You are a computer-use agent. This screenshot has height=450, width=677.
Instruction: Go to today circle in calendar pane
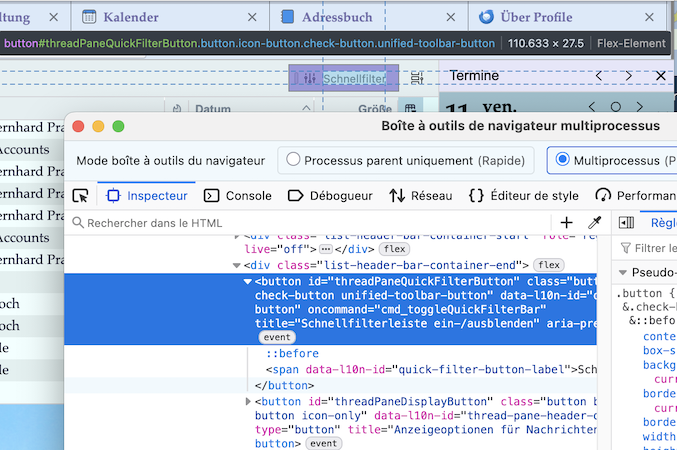point(616,107)
